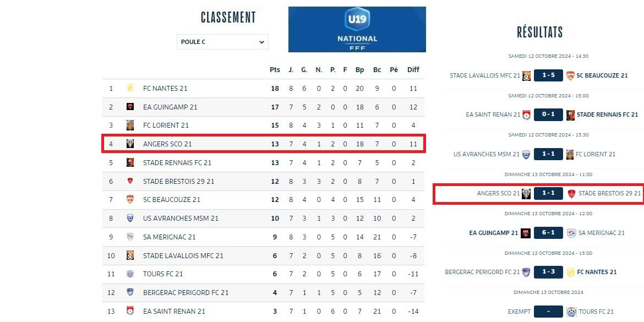The width and height of the screenshot is (644, 322).
Task: Click the Bergerac vs Nantes 1-3 score
Action: point(548,272)
